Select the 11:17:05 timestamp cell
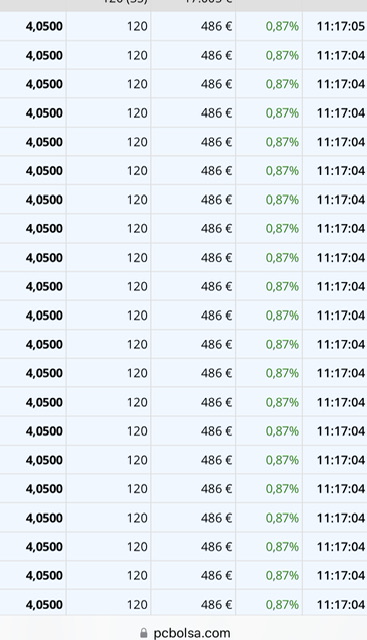367x640 pixels. pyautogui.click(x=340, y=27)
